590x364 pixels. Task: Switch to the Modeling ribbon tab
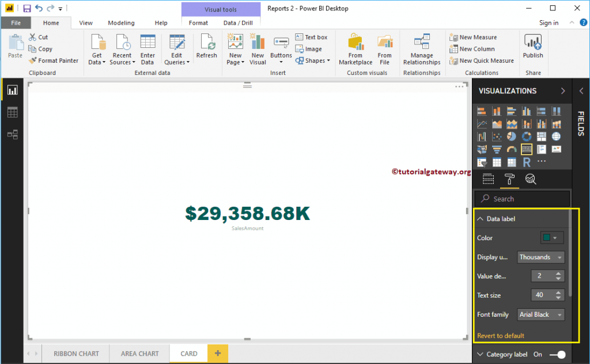[x=121, y=22]
